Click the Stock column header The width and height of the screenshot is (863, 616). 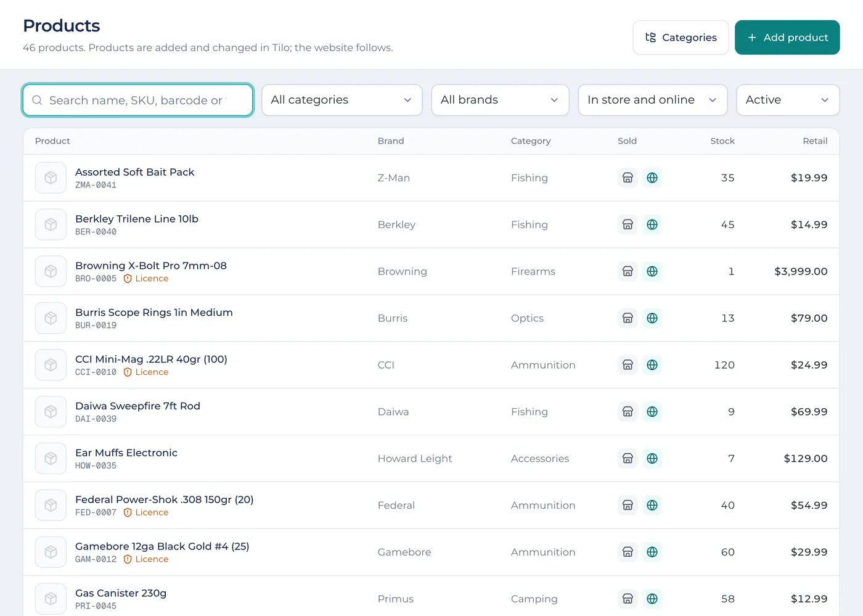pos(722,141)
